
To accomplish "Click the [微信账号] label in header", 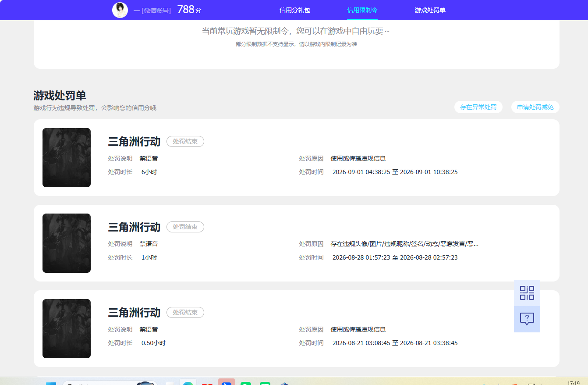I will point(156,11).
